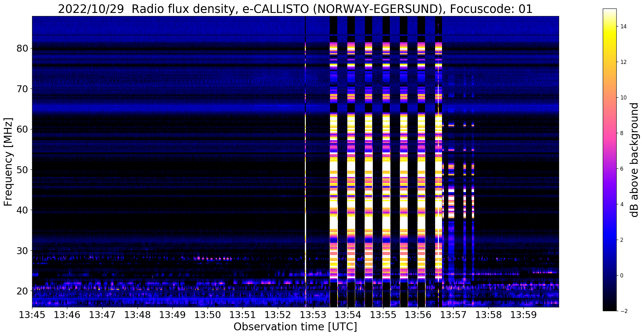Click the colorbar tick value 14
Screen dimensions: 644x336
coord(623,26)
